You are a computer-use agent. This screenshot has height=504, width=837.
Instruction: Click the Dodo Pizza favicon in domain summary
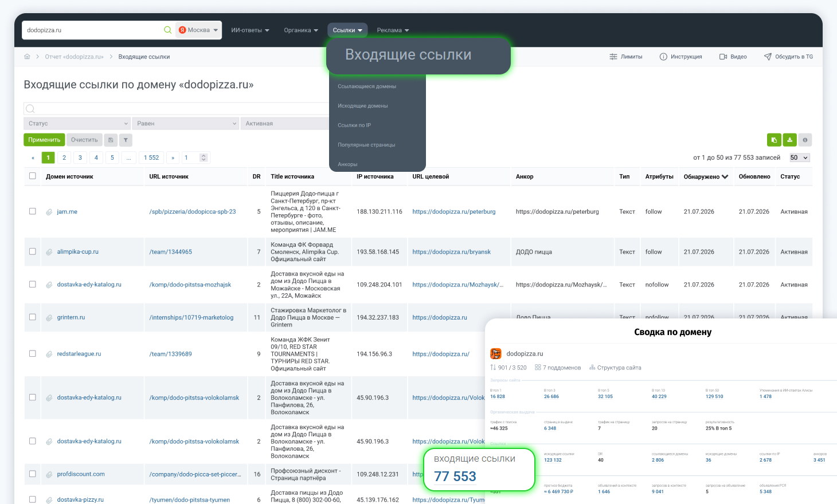(x=496, y=354)
